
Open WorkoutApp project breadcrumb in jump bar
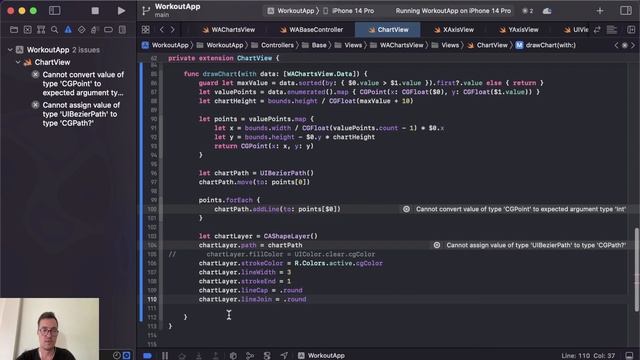click(x=165, y=45)
